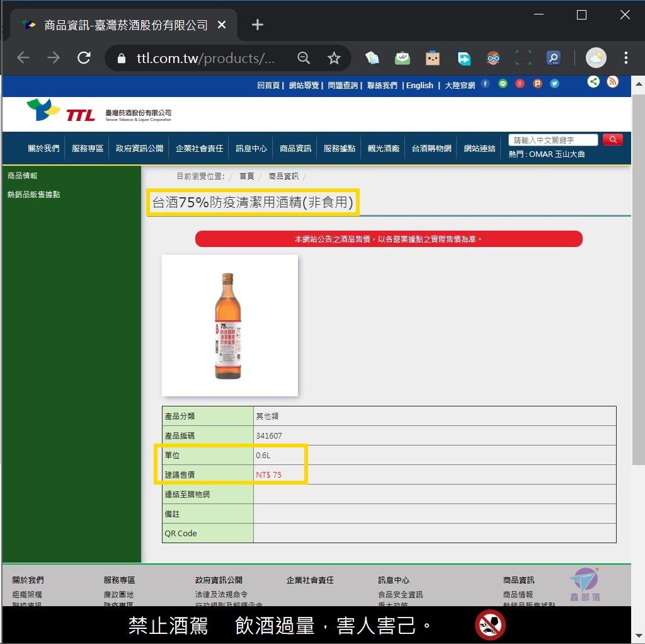Open 商品情報 in the footer
The image size is (645, 644).
point(518,594)
